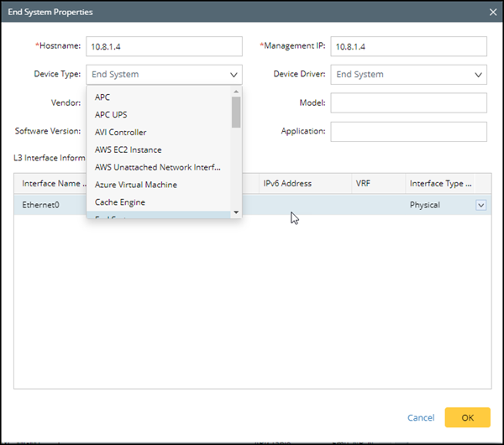Click the Hostname input field
This screenshot has width=504, height=445.
coord(164,46)
